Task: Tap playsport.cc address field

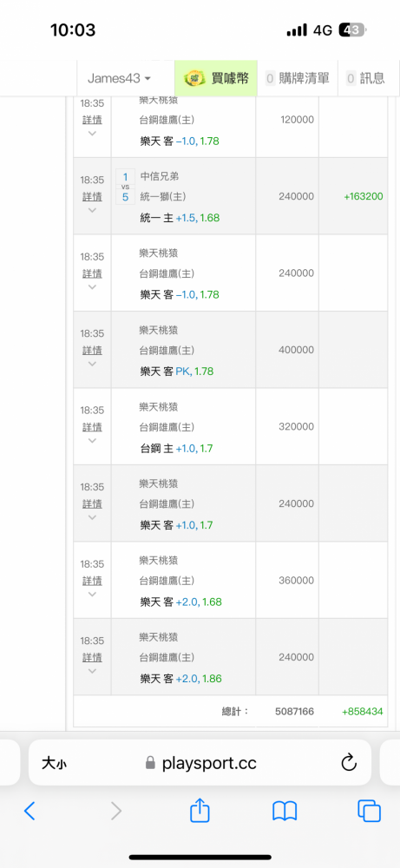Action: [200, 762]
